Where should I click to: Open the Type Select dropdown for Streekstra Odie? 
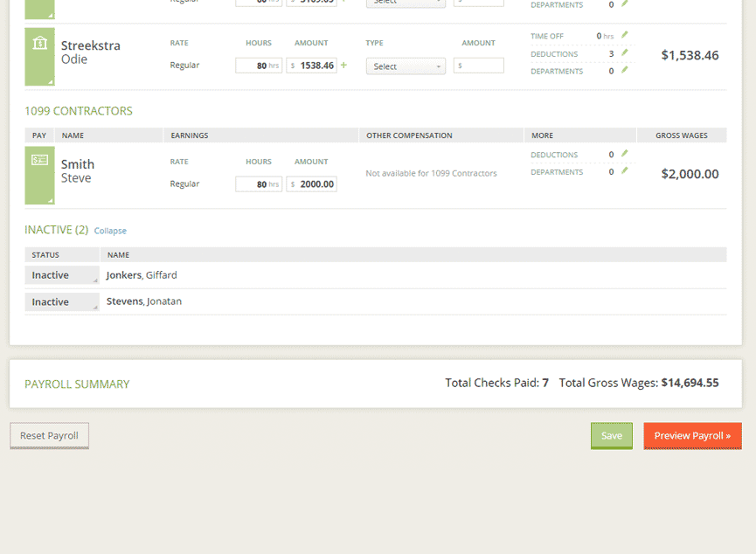click(x=406, y=66)
